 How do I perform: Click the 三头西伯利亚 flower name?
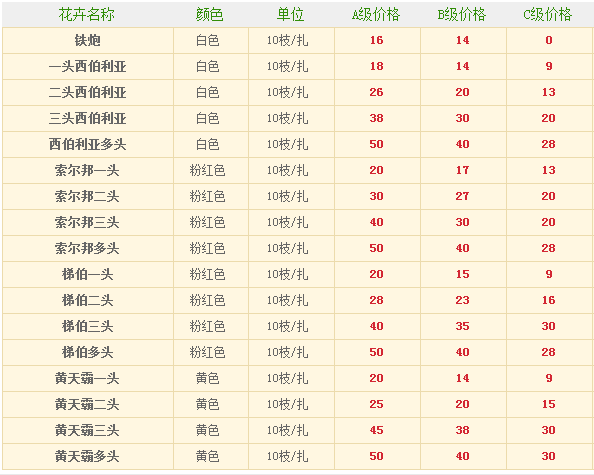(88, 118)
